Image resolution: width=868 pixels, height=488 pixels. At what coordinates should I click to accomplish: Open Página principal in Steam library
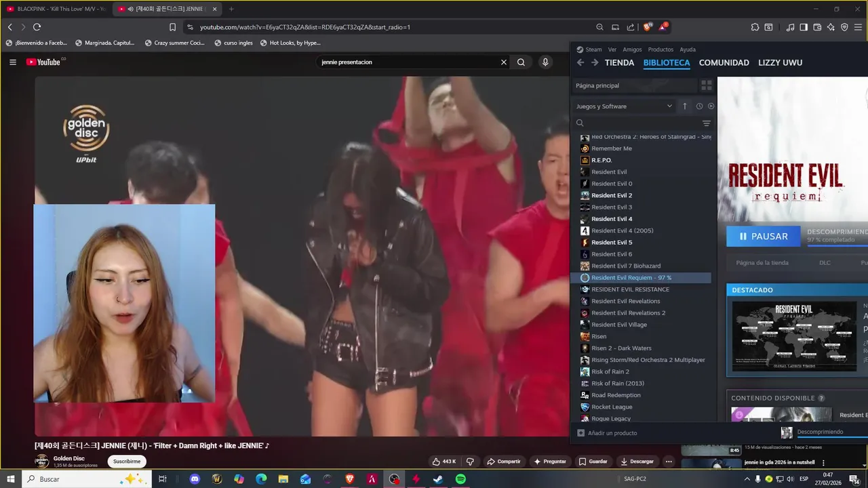click(x=635, y=85)
